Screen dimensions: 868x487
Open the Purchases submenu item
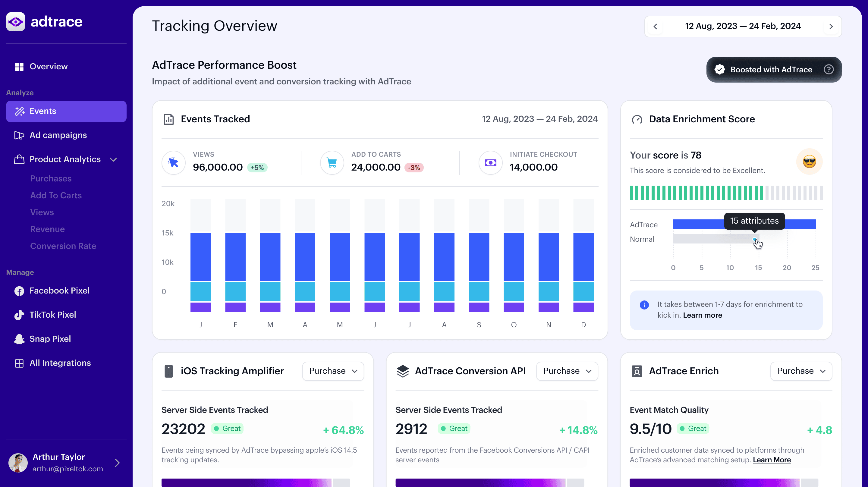click(51, 179)
